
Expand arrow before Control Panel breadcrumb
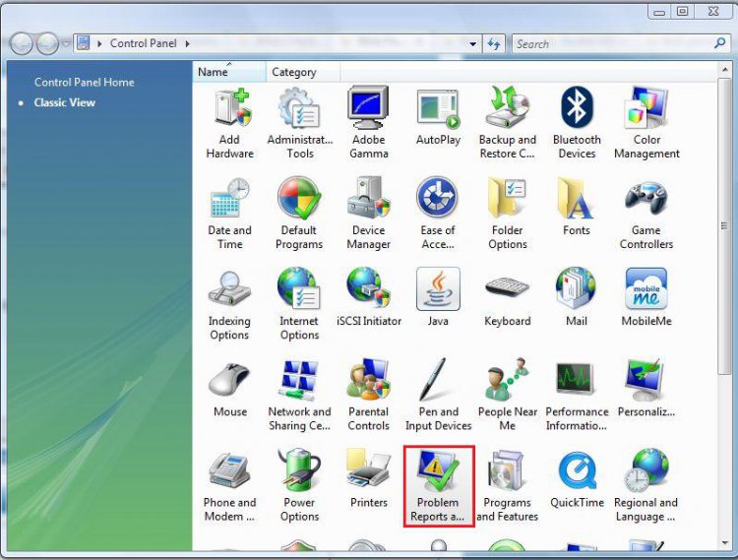pos(99,43)
